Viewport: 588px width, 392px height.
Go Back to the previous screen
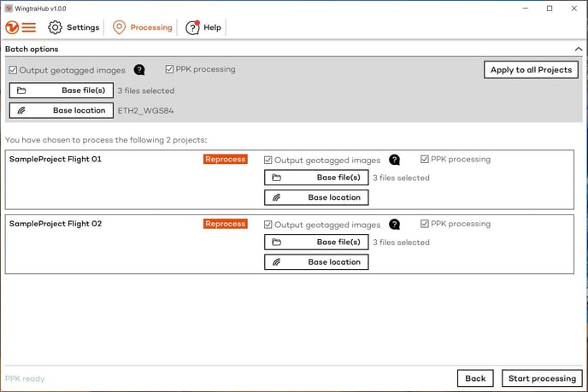pyautogui.click(x=475, y=378)
